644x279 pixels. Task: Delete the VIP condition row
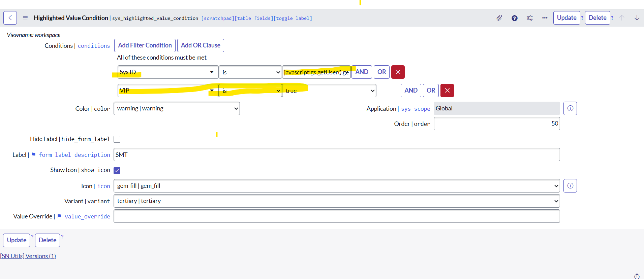pyautogui.click(x=447, y=91)
